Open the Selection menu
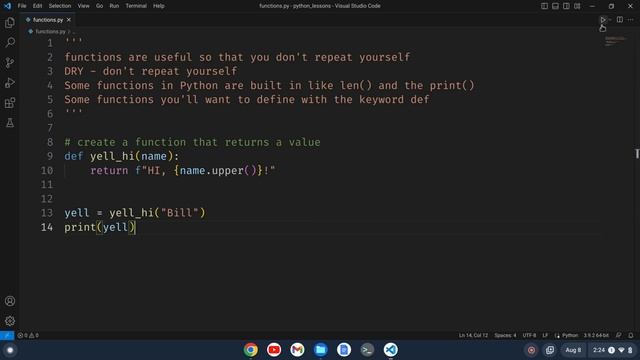The width and height of the screenshot is (640, 360). 60,6
